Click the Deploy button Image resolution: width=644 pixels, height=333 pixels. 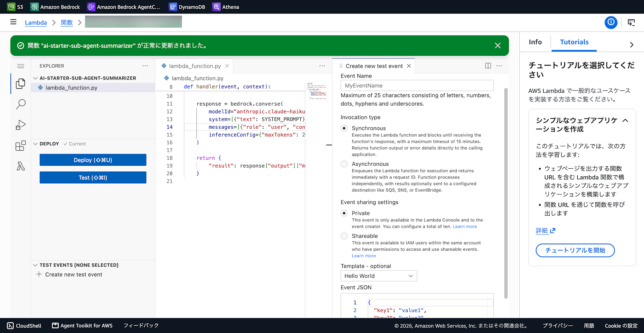click(x=93, y=160)
